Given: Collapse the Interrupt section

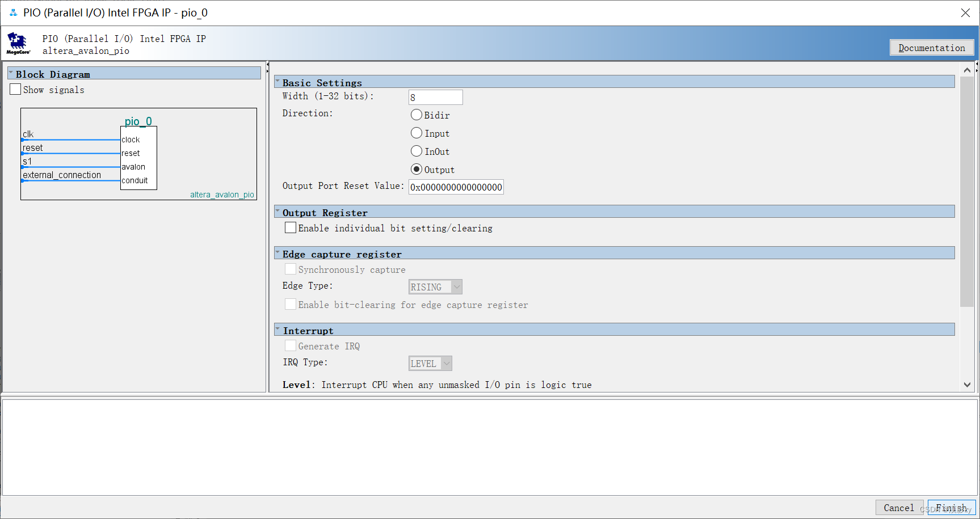Looking at the screenshot, I should [x=278, y=330].
